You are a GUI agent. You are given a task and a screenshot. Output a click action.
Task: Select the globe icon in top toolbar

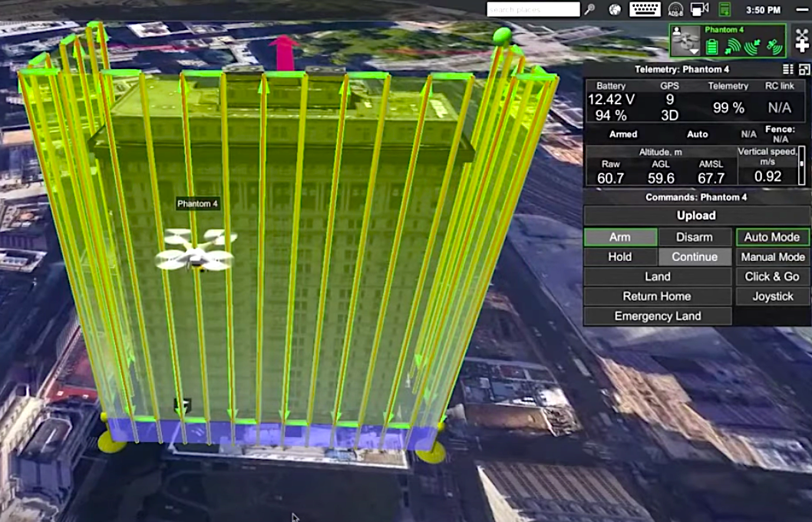614,9
